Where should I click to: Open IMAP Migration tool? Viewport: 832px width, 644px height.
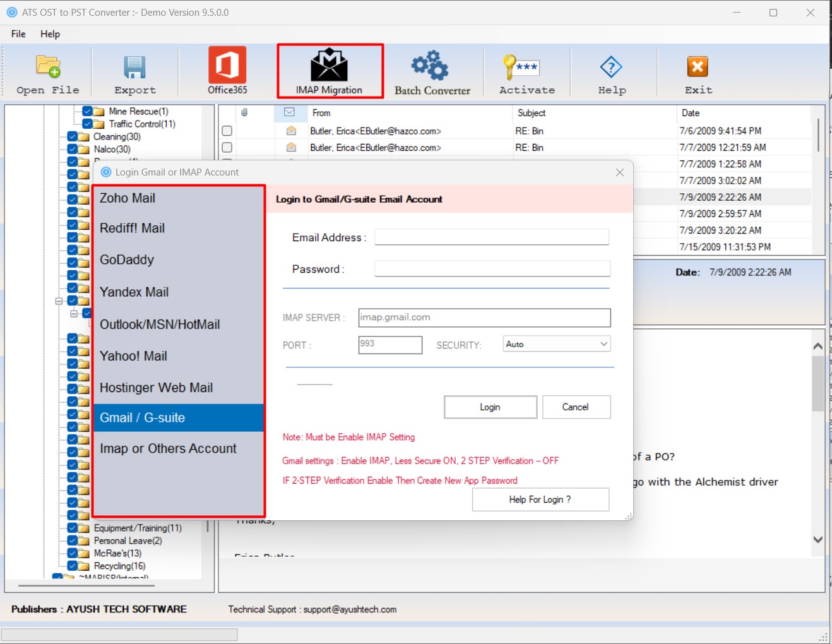pyautogui.click(x=330, y=71)
